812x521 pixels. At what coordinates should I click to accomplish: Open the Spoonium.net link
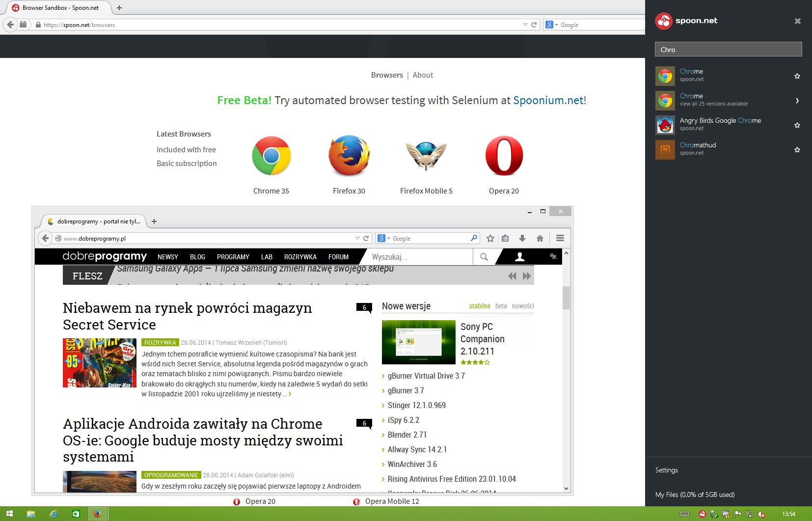pos(548,100)
